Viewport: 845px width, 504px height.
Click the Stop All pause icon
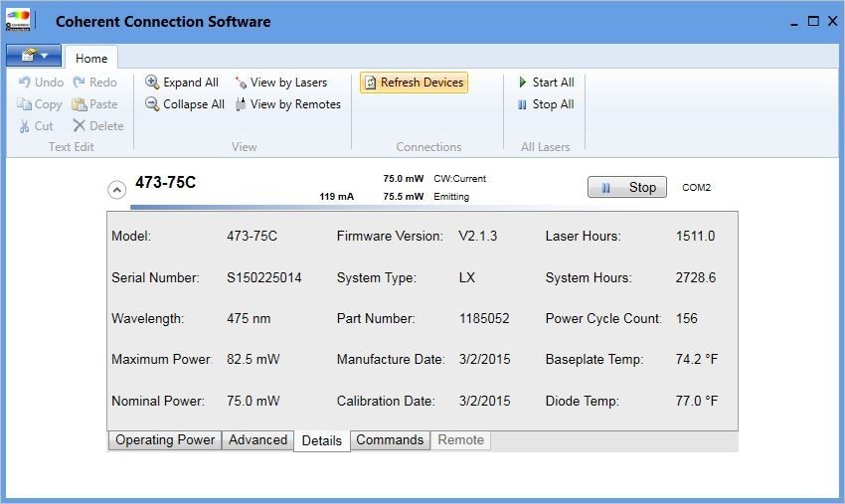[x=522, y=104]
